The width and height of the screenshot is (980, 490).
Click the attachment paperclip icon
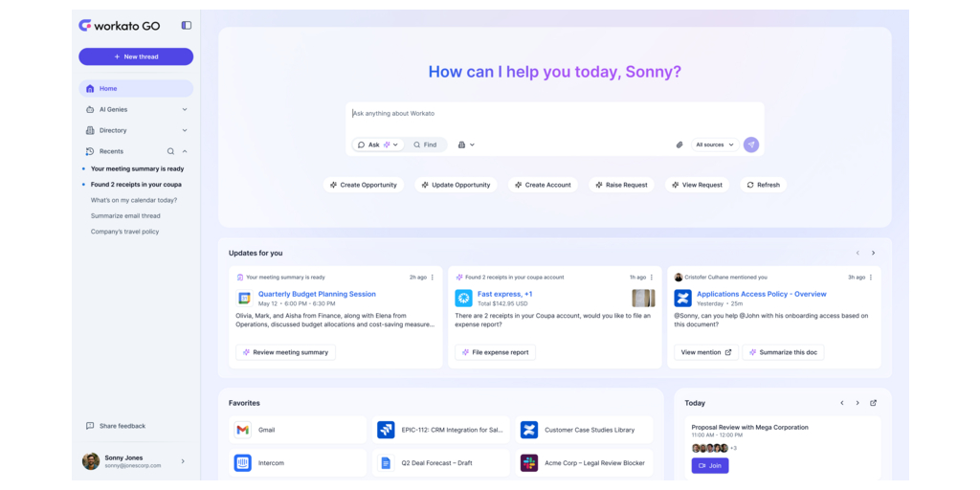[x=679, y=145]
